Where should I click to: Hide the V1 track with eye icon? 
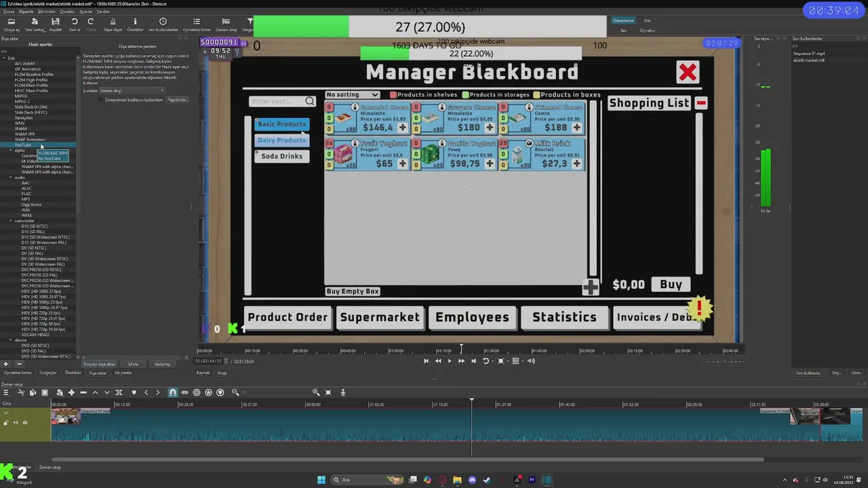click(x=25, y=423)
